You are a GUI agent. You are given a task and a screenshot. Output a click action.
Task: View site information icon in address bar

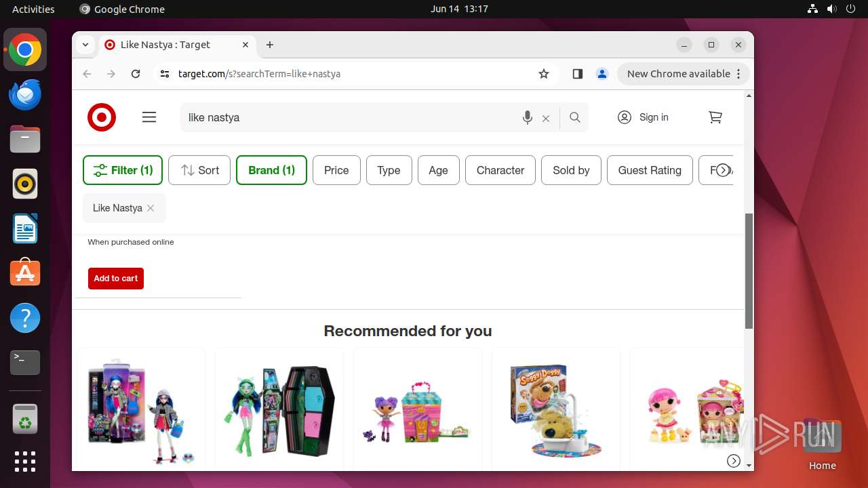pos(164,74)
